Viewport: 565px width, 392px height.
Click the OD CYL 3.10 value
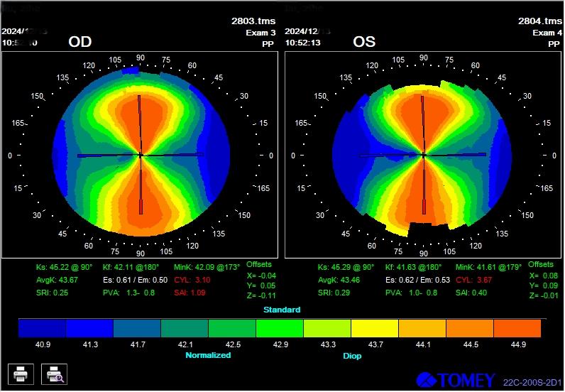point(192,280)
